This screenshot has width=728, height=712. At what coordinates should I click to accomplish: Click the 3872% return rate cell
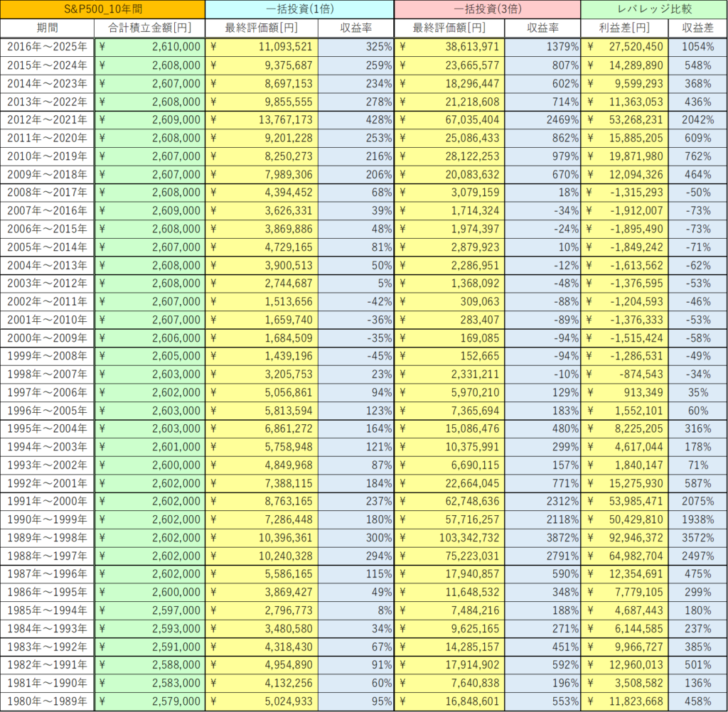[x=542, y=537]
